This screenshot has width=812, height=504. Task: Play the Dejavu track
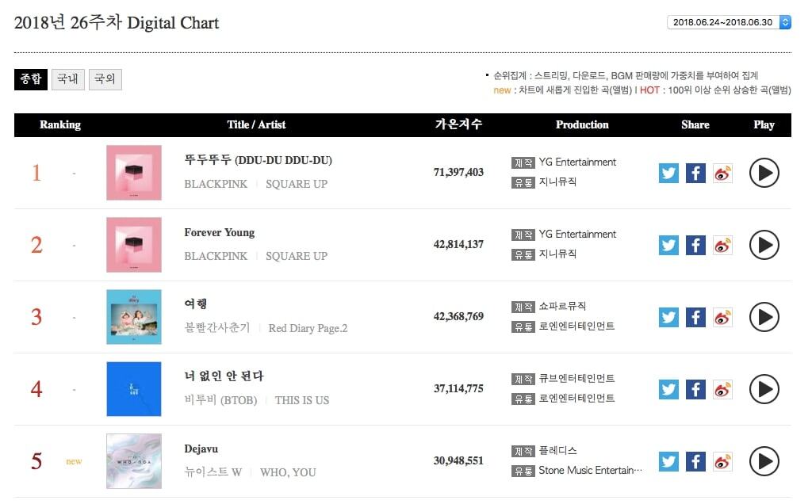click(x=764, y=461)
